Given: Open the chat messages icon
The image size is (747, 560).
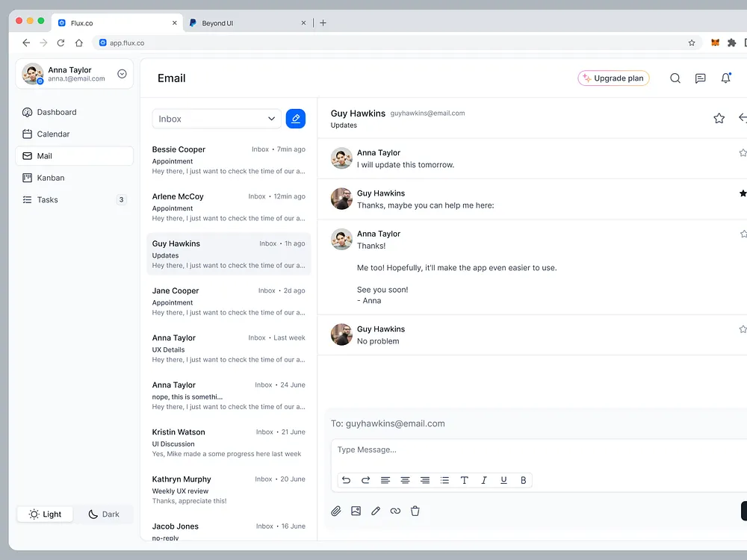Looking at the screenshot, I should (701, 78).
